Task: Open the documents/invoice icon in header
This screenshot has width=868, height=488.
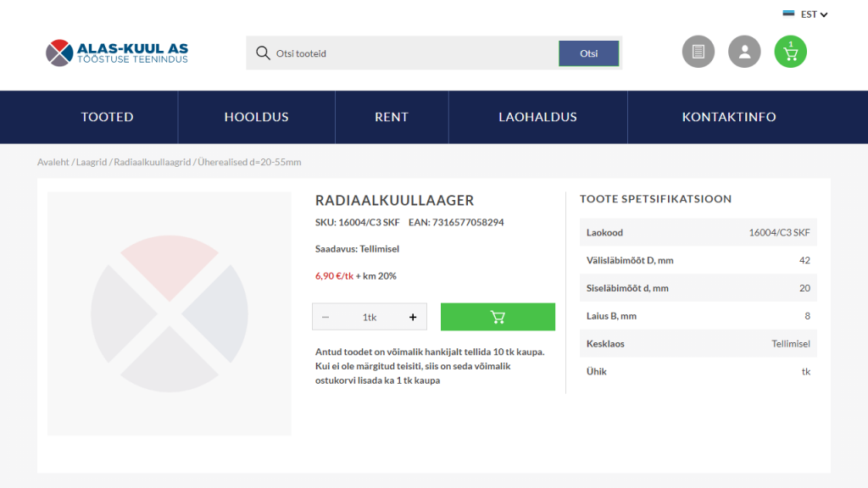Action: 698,52
